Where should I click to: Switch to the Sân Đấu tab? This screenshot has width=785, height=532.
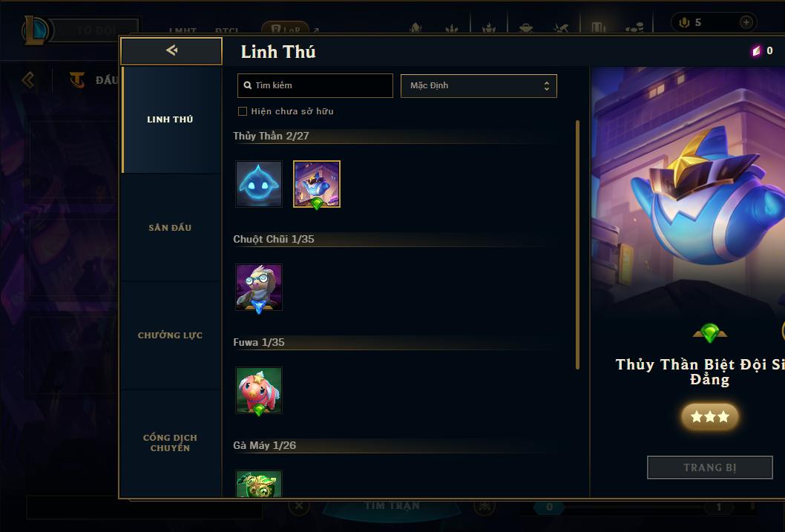171,228
